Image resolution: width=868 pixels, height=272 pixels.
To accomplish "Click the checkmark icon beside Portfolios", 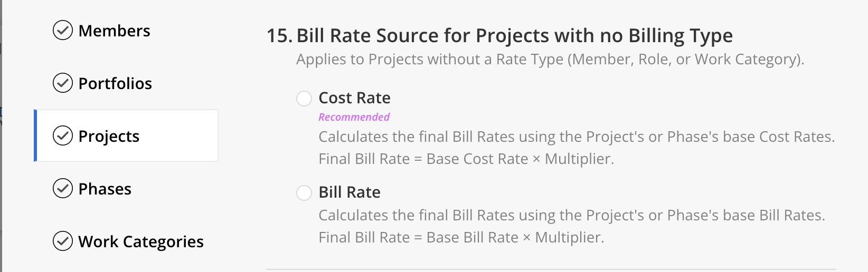I will pos(63,83).
